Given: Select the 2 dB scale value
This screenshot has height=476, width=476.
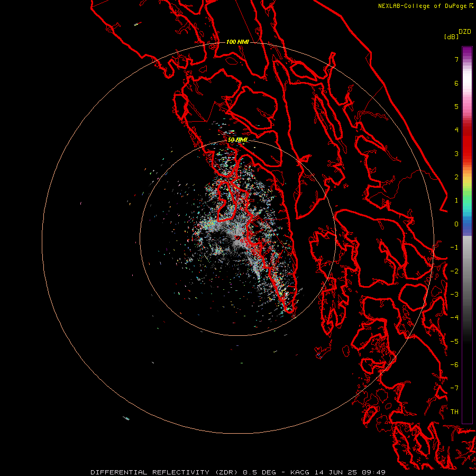Looking at the screenshot, I should (456, 177).
